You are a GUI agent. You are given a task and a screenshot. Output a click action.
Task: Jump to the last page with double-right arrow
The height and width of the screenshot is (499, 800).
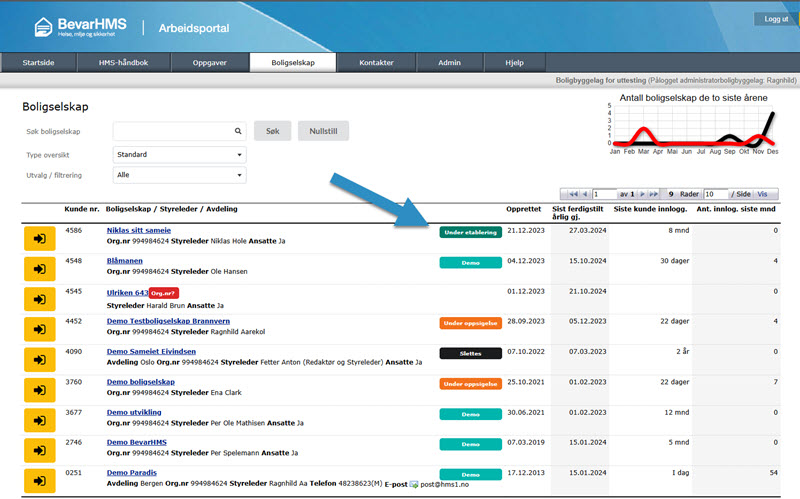(x=654, y=194)
